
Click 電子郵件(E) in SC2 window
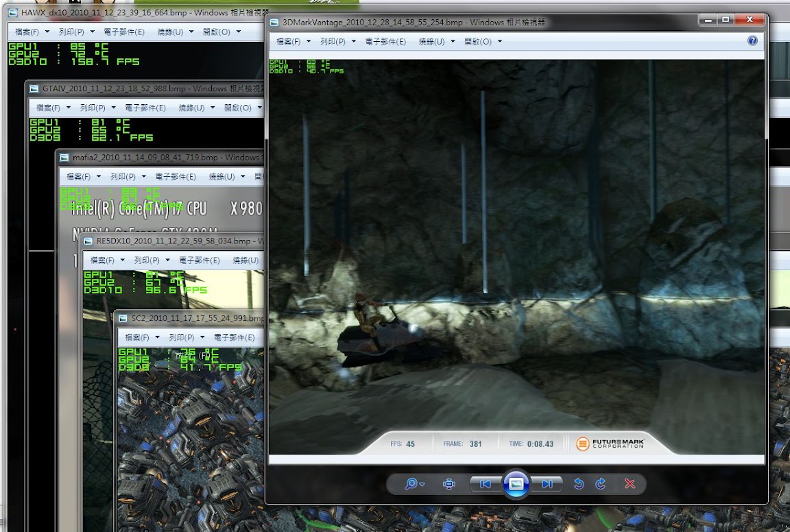tap(235, 337)
